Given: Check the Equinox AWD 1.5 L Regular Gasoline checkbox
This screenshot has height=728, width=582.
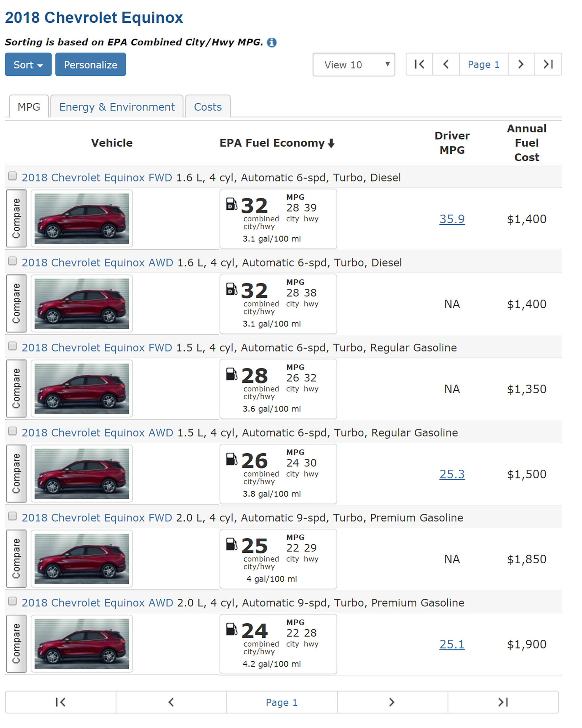Looking at the screenshot, I should pyautogui.click(x=12, y=431).
